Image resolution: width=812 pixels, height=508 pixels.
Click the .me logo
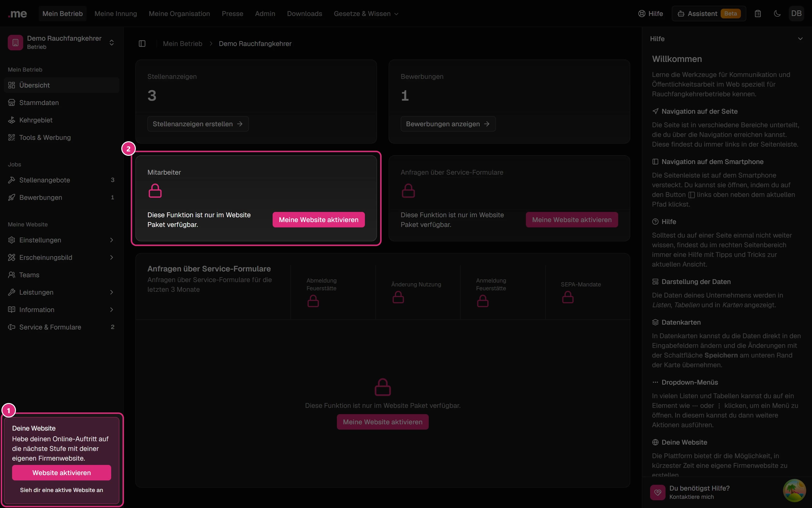[17, 14]
